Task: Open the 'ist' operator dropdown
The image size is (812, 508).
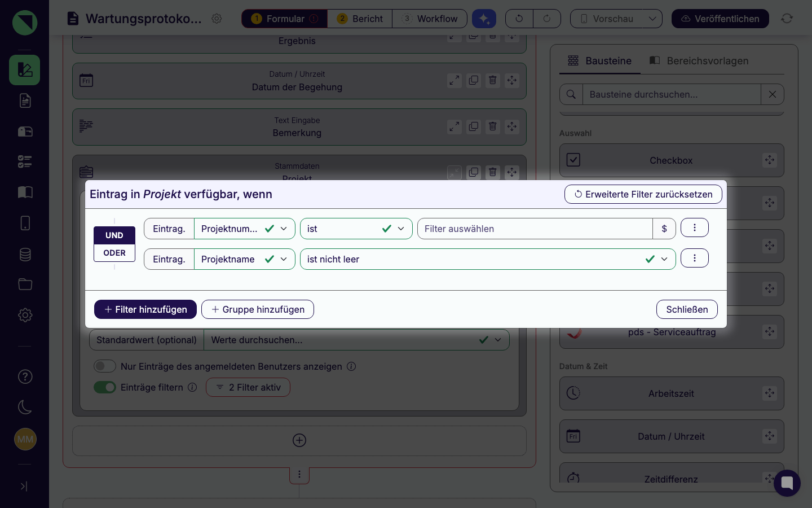Action: (x=356, y=229)
